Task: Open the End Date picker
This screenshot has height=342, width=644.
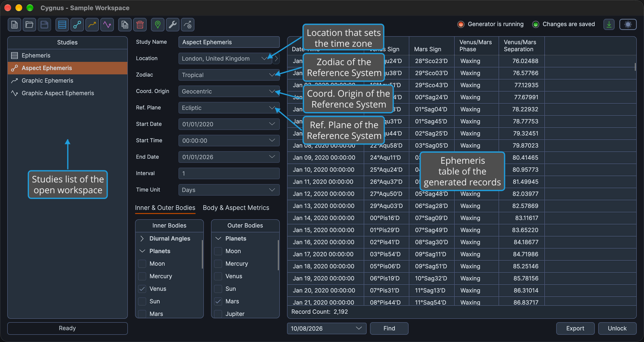Action: pos(229,157)
